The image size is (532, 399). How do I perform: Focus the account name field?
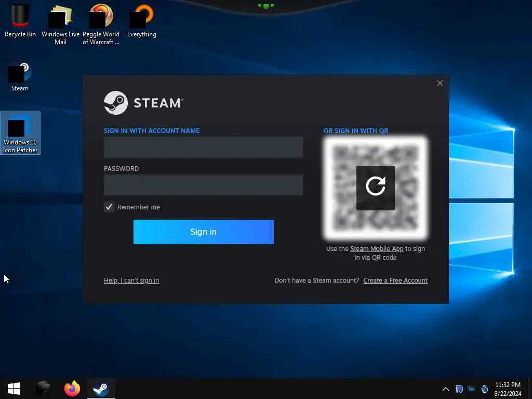coord(203,147)
